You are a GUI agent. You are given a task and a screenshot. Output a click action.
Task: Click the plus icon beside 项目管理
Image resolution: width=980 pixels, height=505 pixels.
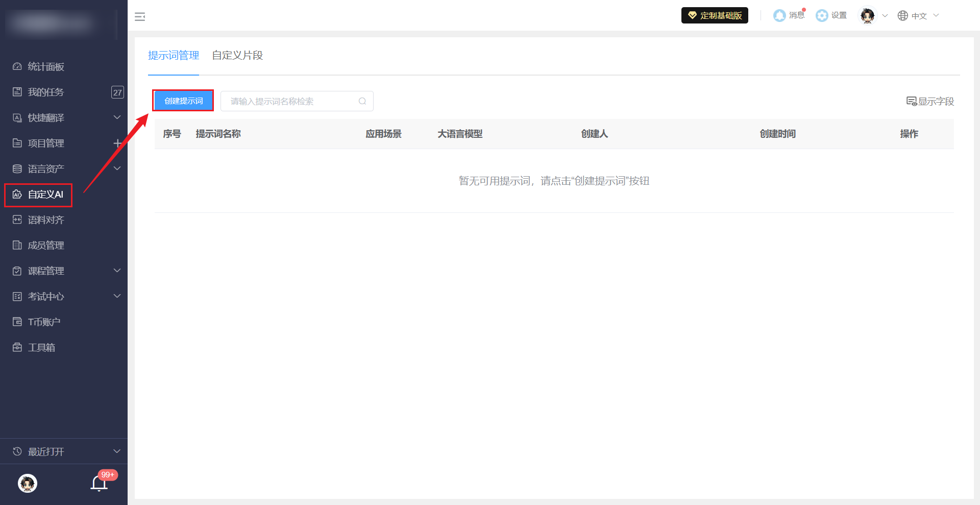click(x=117, y=143)
